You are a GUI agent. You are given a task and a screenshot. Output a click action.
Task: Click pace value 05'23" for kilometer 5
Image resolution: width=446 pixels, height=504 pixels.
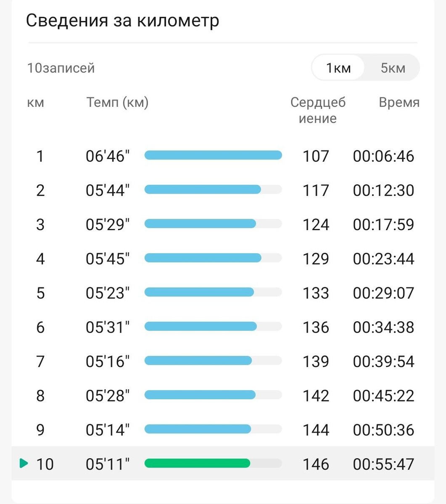(x=108, y=293)
